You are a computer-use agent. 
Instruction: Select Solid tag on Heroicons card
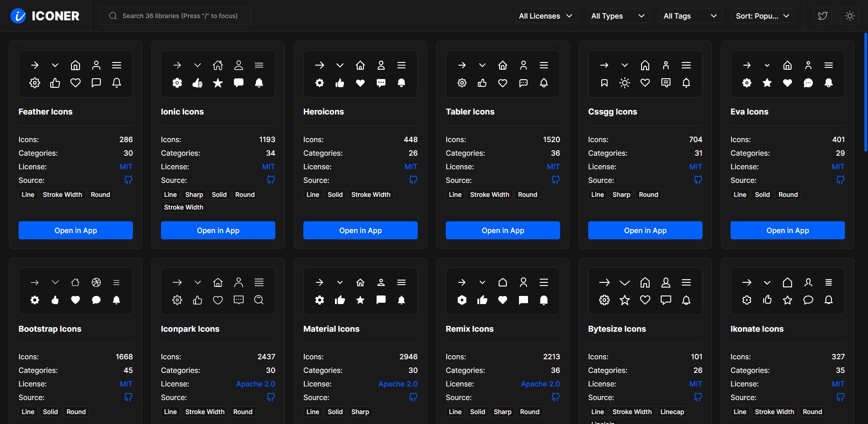(335, 195)
